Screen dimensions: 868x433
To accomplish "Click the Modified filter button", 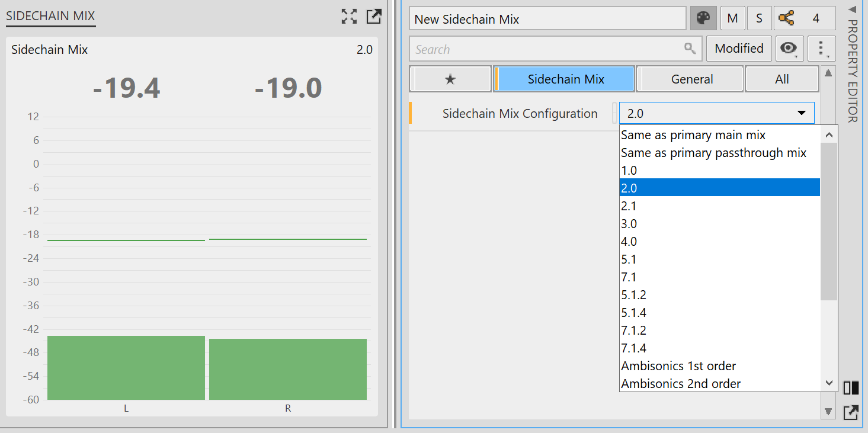I will click(x=739, y=49).
